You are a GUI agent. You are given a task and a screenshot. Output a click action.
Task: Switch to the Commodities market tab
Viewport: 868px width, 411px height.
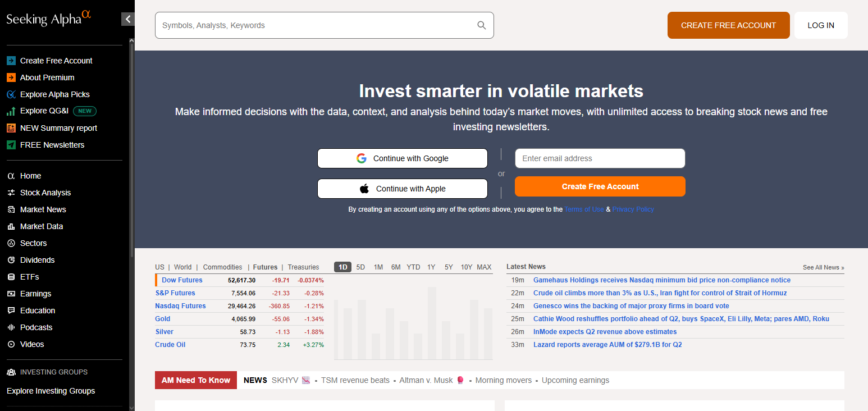click(x=222, y=267)
